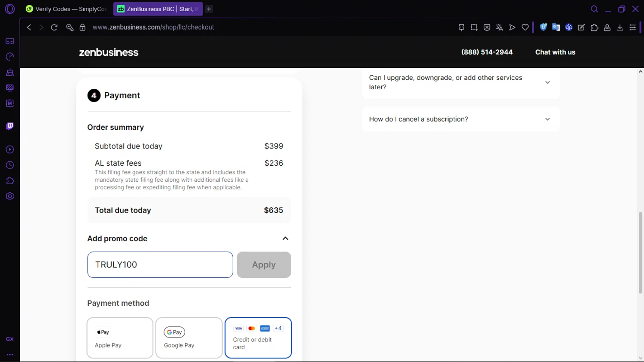Open Google Translate extension icon
This screenshot has height=362, width=644.
click(556, 27)
